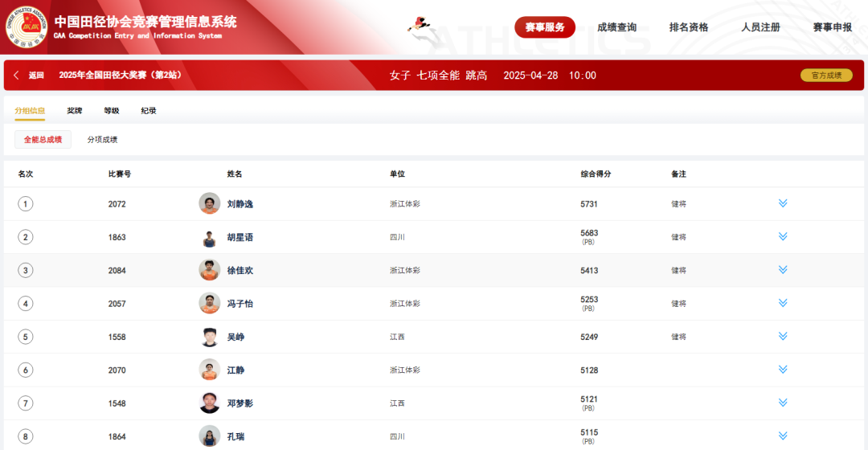Screen dimensions: 868x450
Task: Click the 比赛号 column header
Action: (x=120, y=174)
